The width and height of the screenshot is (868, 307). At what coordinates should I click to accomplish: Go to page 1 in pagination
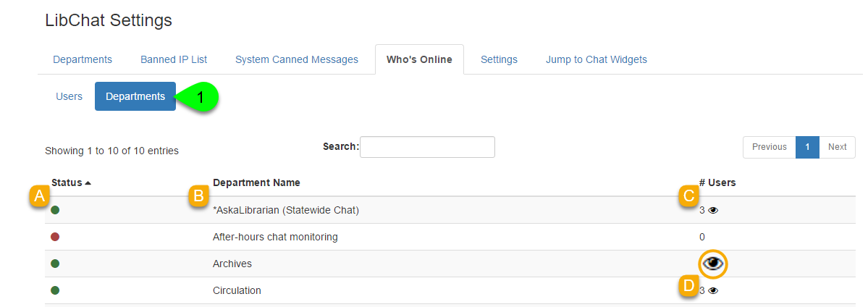(807, 147)
